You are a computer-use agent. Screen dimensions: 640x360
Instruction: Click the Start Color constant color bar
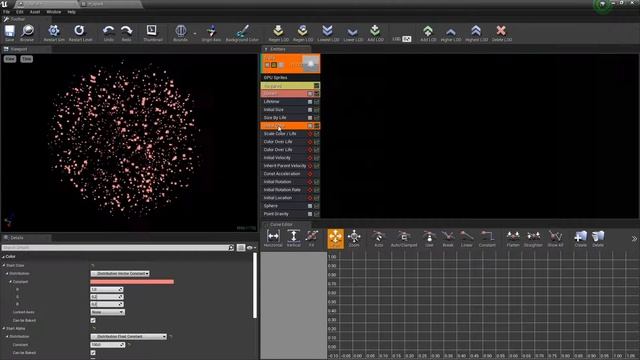[132, 282]
